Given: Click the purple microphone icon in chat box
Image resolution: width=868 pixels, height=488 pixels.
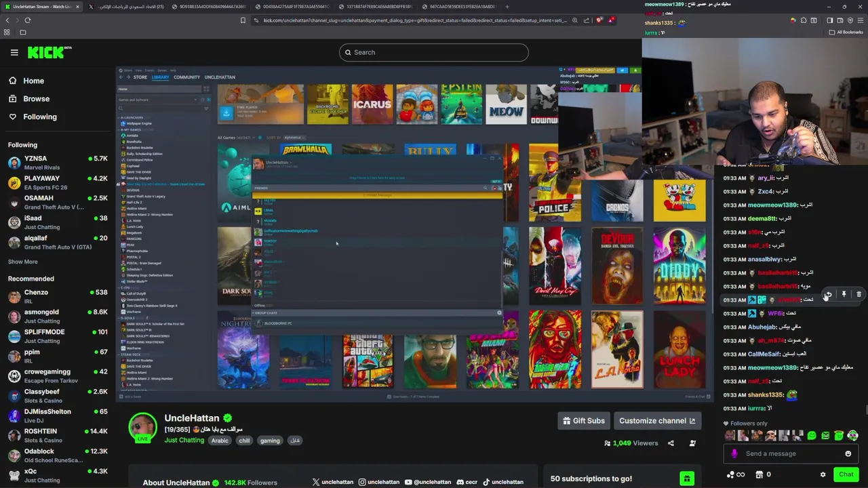Looking at the screenshot, I should point(734,454).
